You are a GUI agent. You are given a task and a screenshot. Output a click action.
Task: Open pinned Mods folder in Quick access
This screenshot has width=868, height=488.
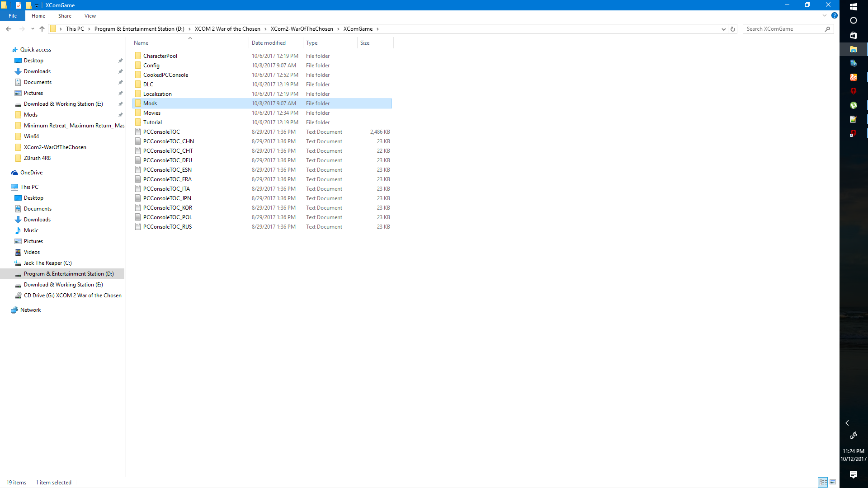point(31,115)
